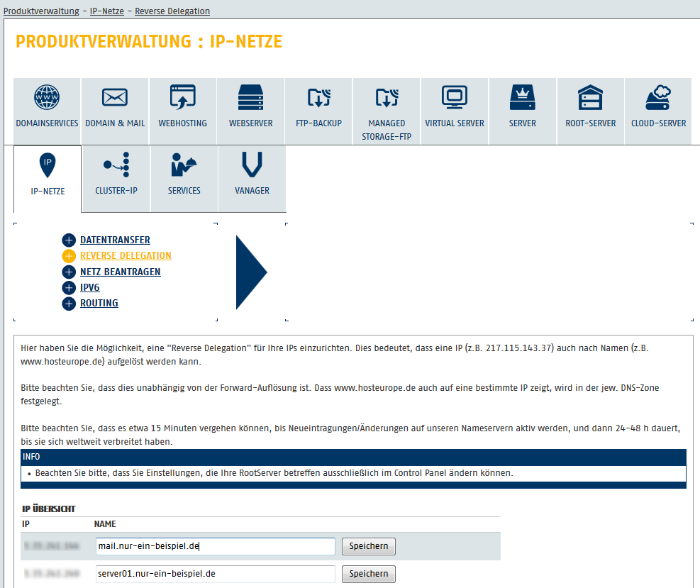Switch to the SERVICES tab label
This screenshot has height=588, width=700.
[x=184, y=191]
